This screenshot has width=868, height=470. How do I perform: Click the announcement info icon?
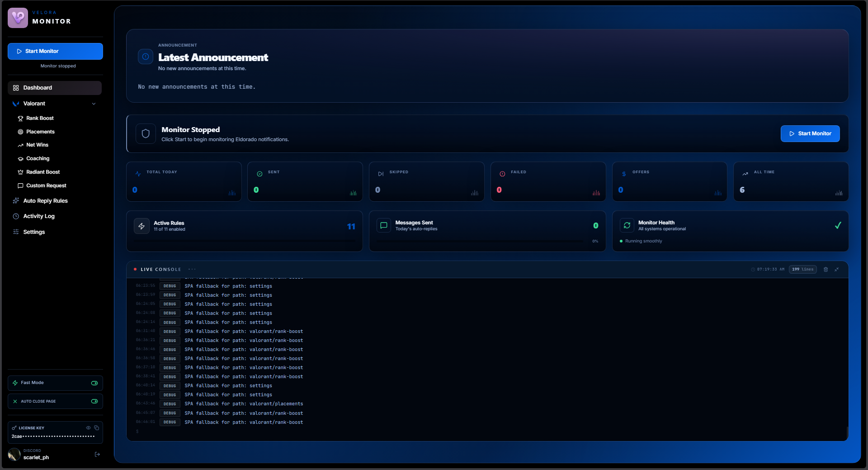[x=146, y=57]
